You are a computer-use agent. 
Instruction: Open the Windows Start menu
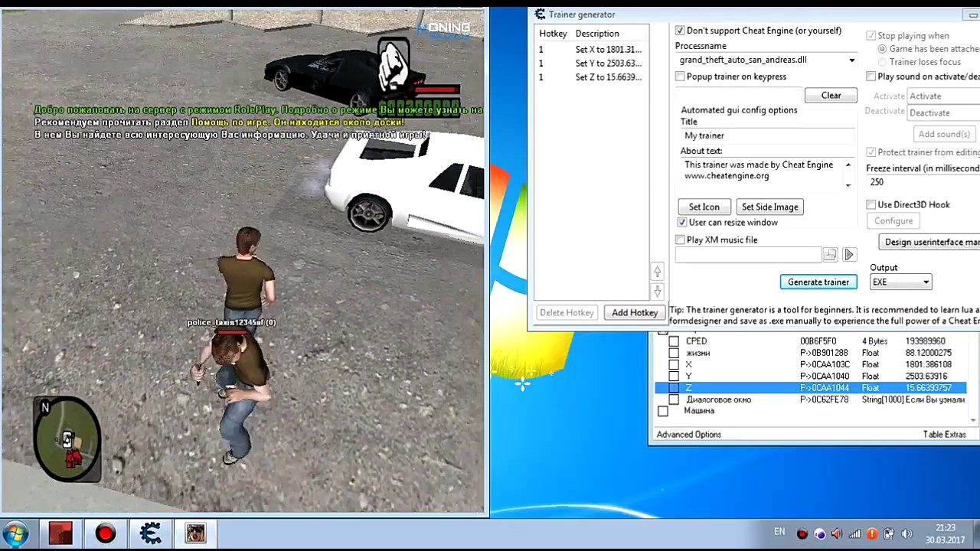(x=15, y=533)
